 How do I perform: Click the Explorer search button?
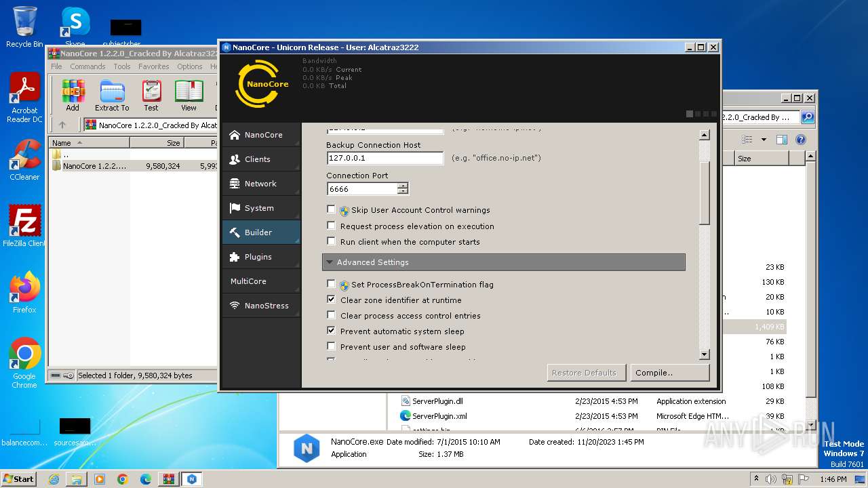click(x=807, y=117)
